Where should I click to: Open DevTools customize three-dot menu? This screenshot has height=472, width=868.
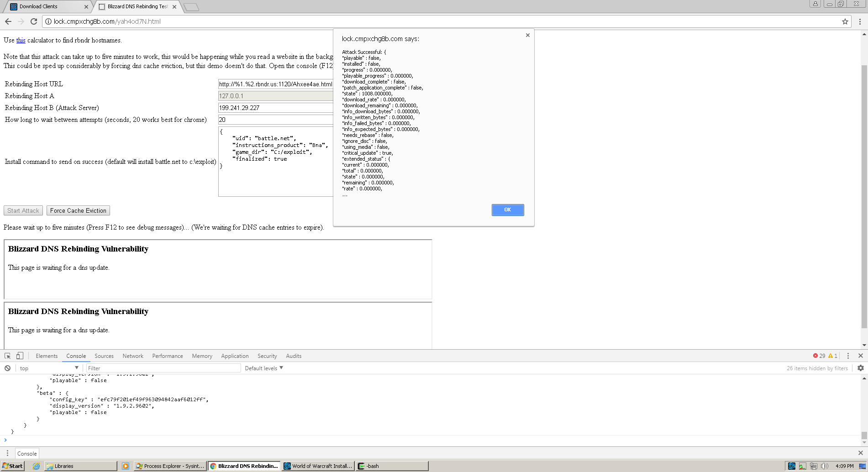pyautogui.click(x=848, y=356)
